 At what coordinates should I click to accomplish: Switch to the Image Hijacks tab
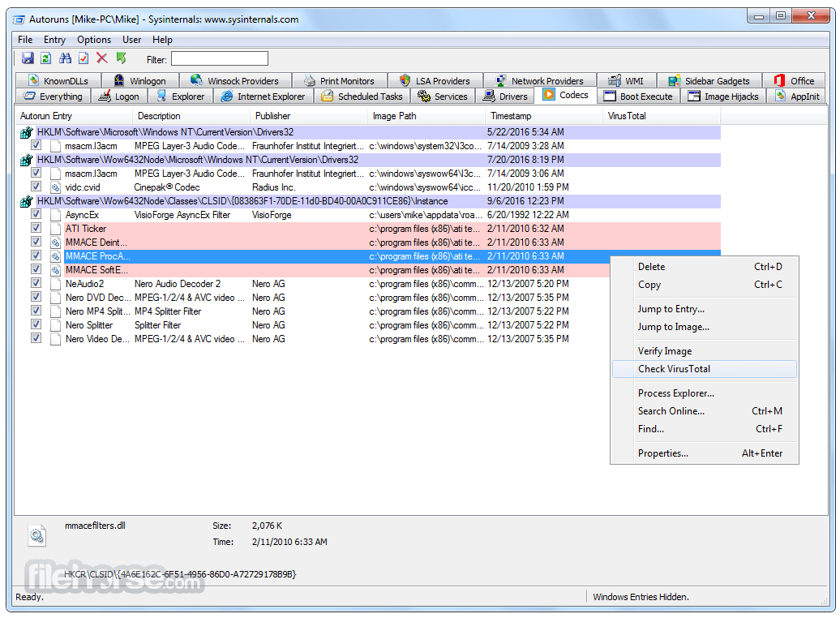(723, 97)
